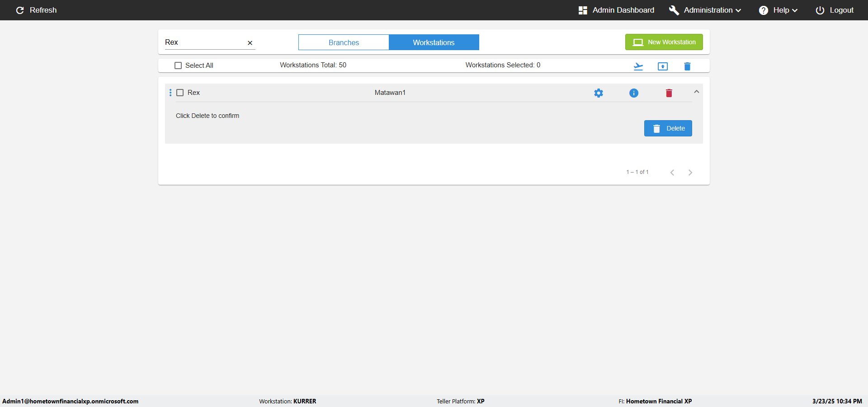Click the bulk delete trash icon in toolbar
This screenshot has height=407, width=868.
[687, 66]
